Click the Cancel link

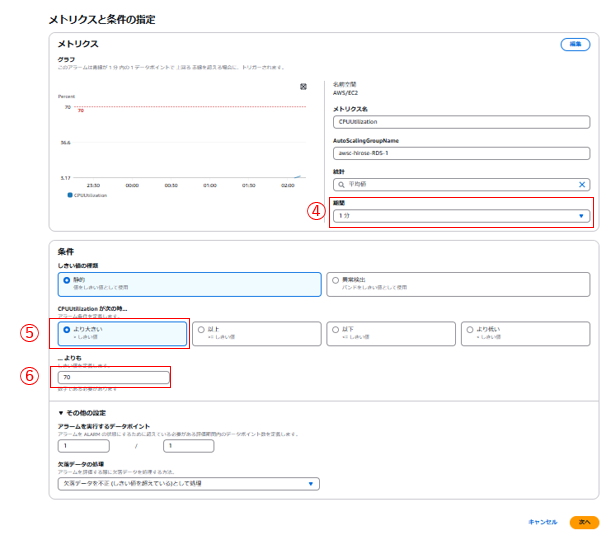pyautogui.click(x=543, y=522)
